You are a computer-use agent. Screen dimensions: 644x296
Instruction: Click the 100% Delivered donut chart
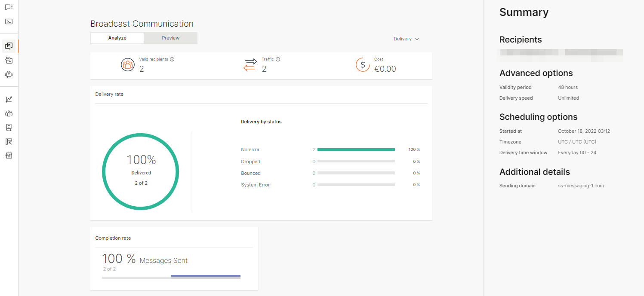[141, 171]
